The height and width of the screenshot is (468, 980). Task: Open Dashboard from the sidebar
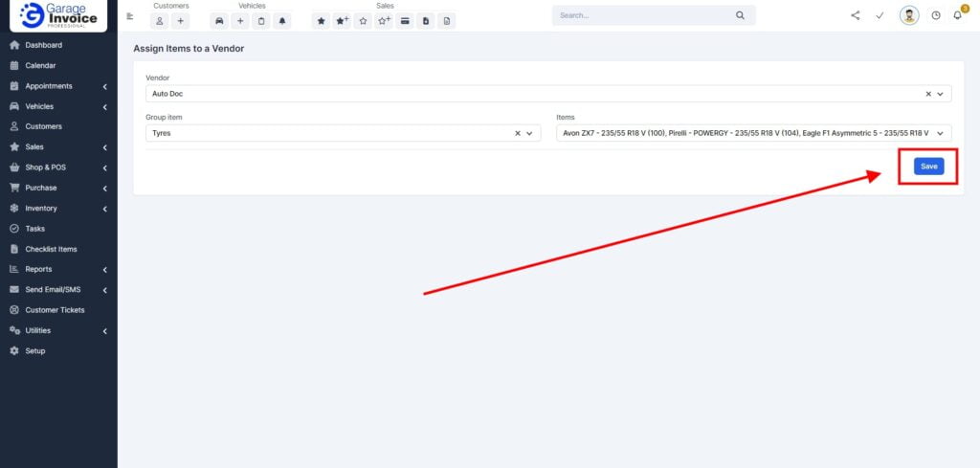[x=43, y=45]
